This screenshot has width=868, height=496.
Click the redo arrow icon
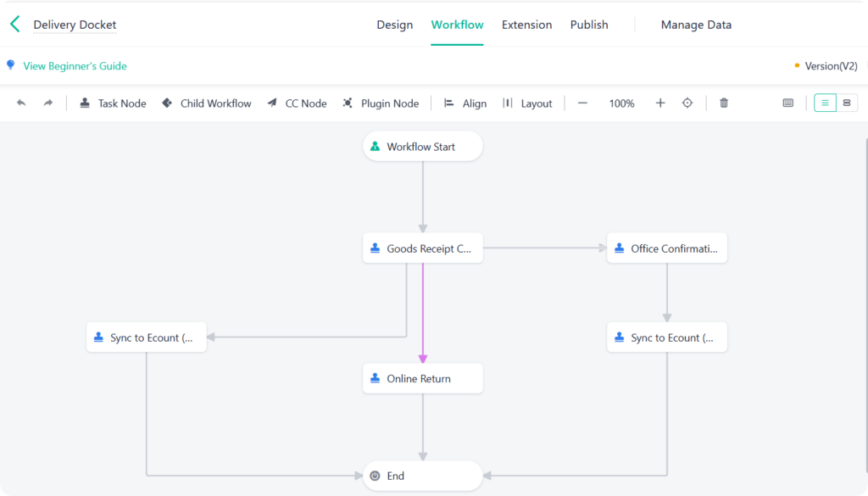(48, 103)
